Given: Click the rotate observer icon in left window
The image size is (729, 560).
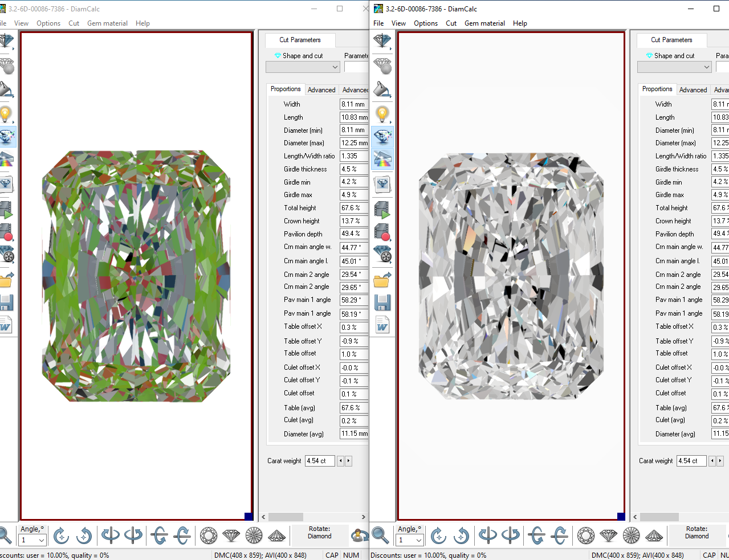Looking at the screenshot, I should (x=360, y=536).
